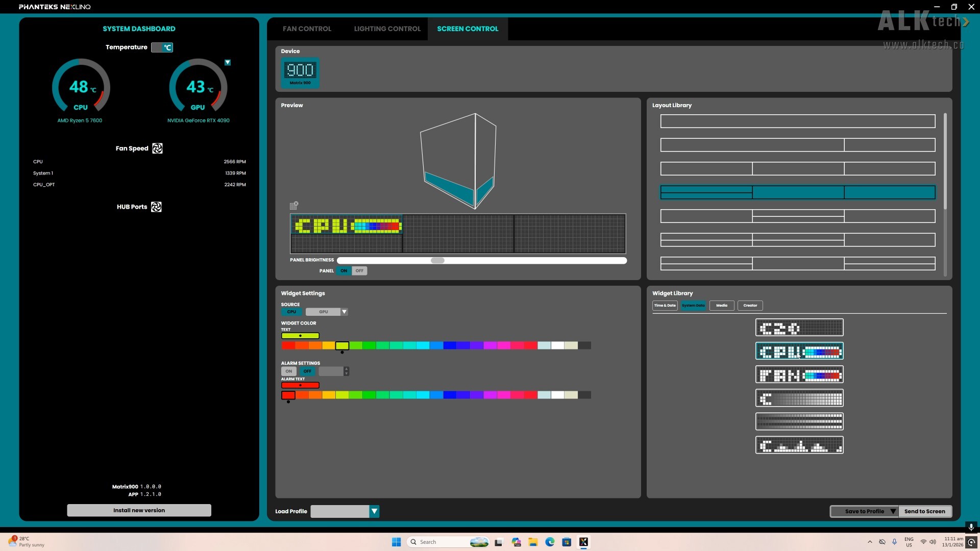Select the Matrix 900 device icon
Screen dimensions: 980x551
(x=301, y=72)
